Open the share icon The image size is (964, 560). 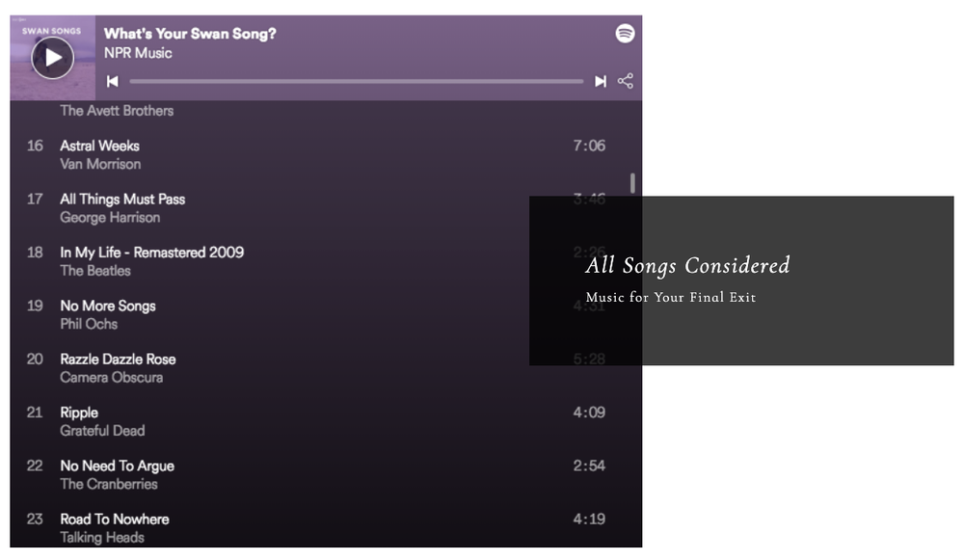pos(626,81)
